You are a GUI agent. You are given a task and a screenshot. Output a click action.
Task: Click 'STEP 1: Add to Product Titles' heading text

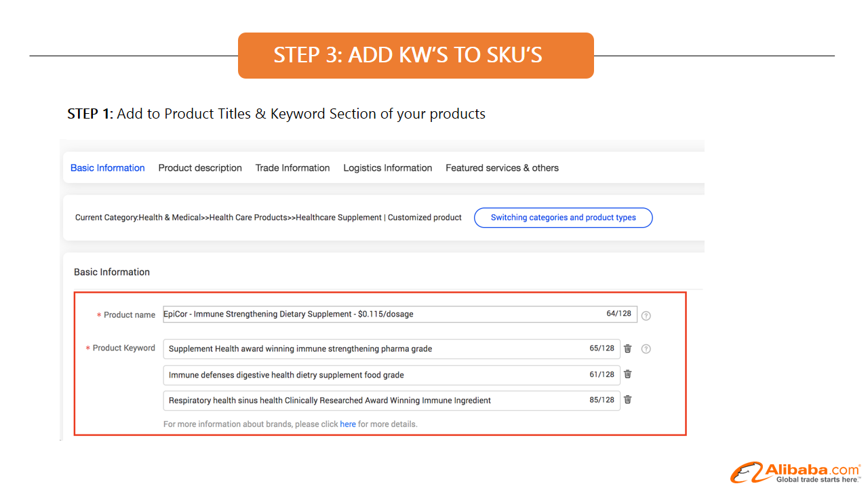(x=276, y=114)
